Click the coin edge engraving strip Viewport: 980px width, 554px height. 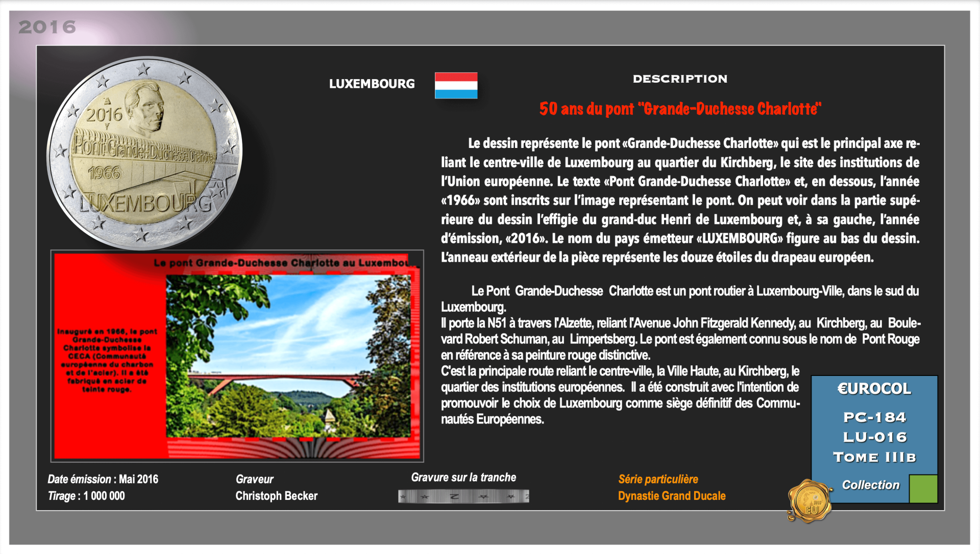tap(463, 496)
